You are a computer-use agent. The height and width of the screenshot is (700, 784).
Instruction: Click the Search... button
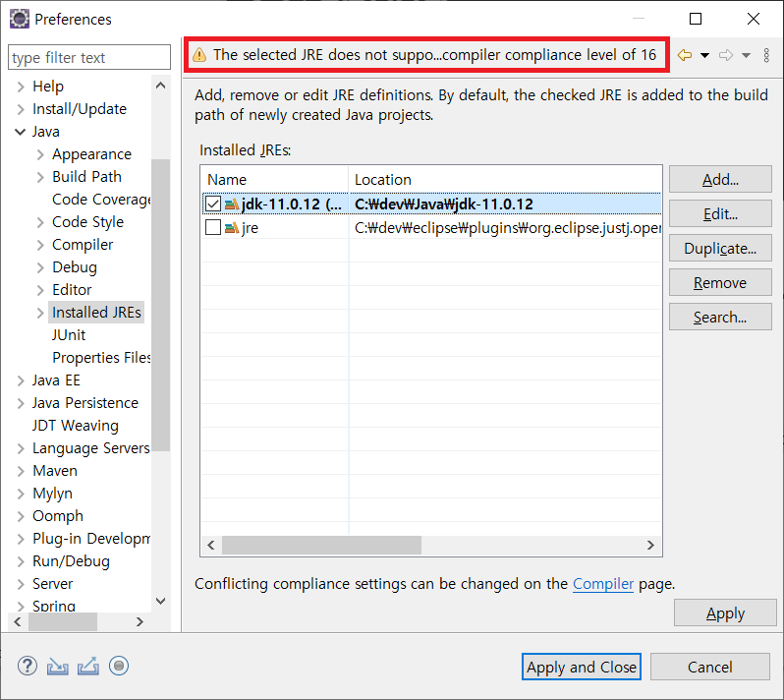click(x=720, y=318)
